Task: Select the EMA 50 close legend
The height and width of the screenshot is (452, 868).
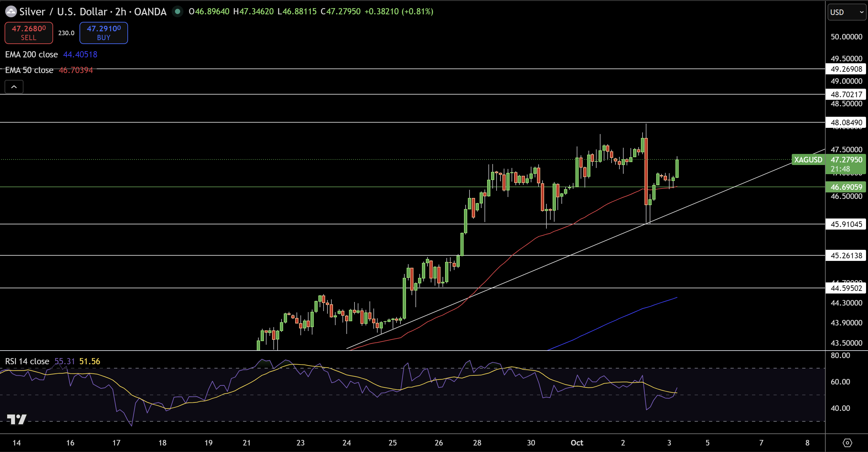Action: tap(29, 70)
